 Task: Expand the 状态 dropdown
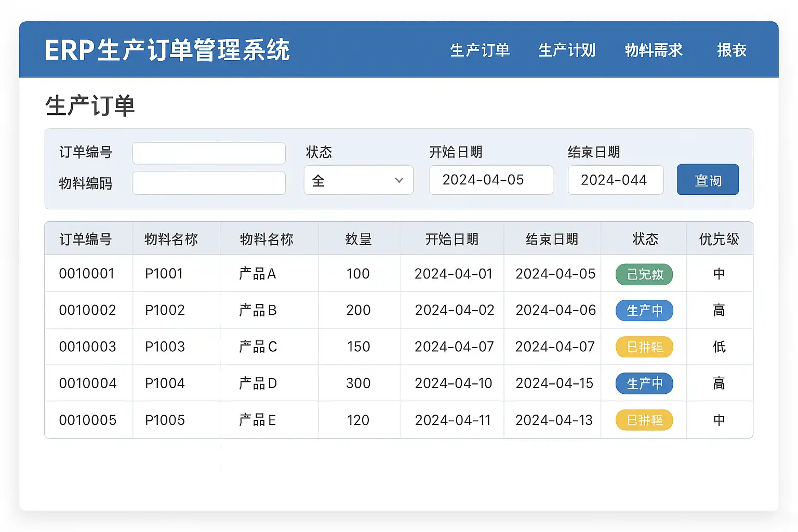[x=358, y=180]
